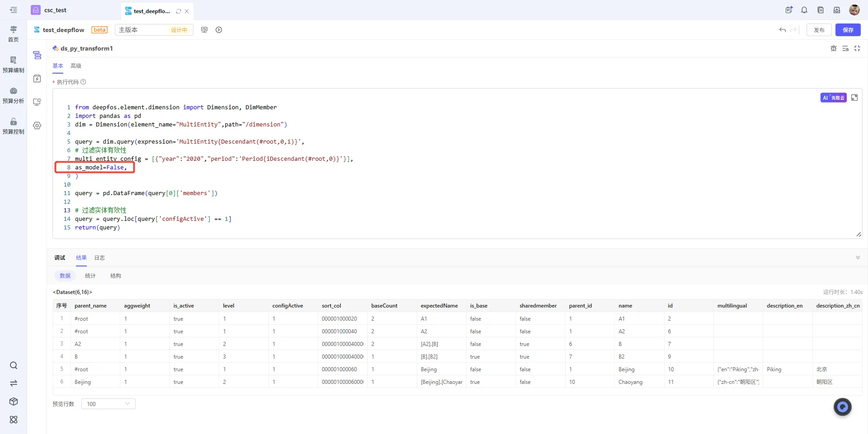This screenshot has width=868, height=434.
Task: Collapse the debug results panel
Action: [858, 257]
